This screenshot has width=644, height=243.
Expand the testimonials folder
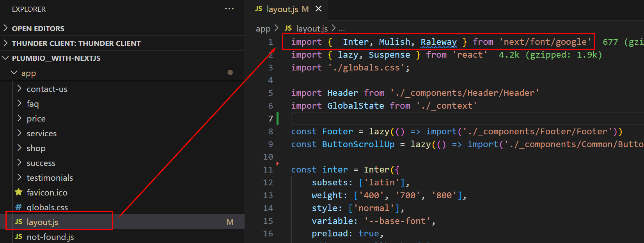click(x=19, y=178)
